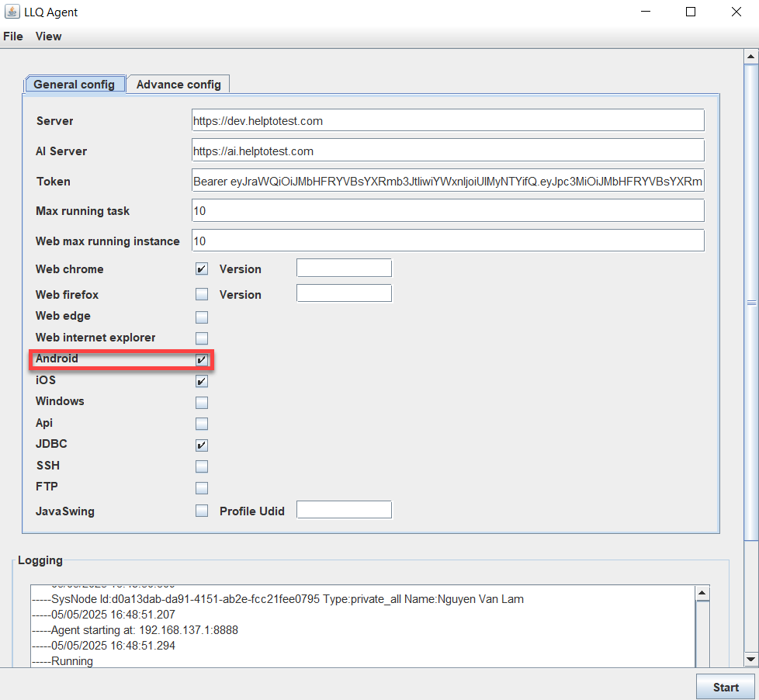Viewport: 759px width, 700px height.
Task: Check the Api checkbox
Action: [x=202, y=424]
